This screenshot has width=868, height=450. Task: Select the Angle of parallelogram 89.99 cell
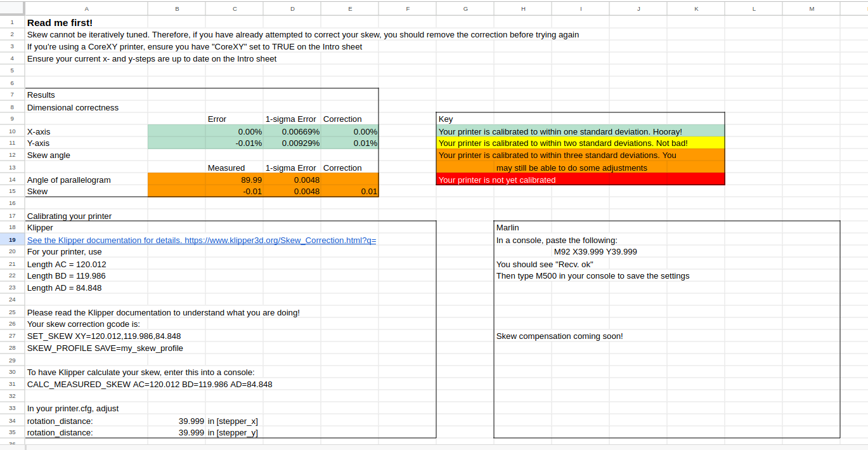[x=234, y=180]
